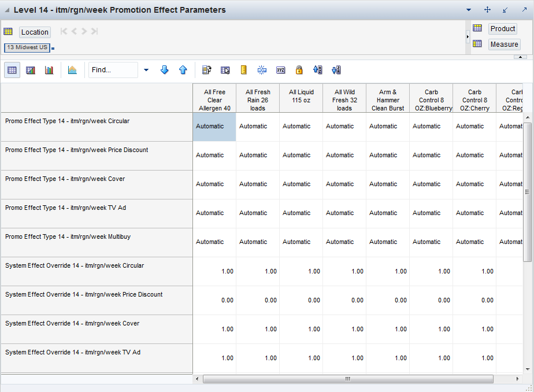Open the Location dimension button
This screenshot has height=392, width=534.
[35, 32]
